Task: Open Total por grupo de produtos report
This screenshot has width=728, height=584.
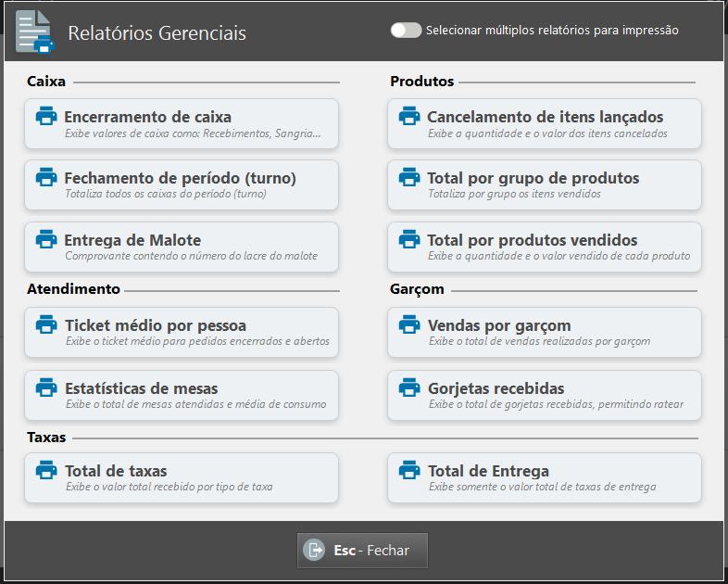Action: 545,184
